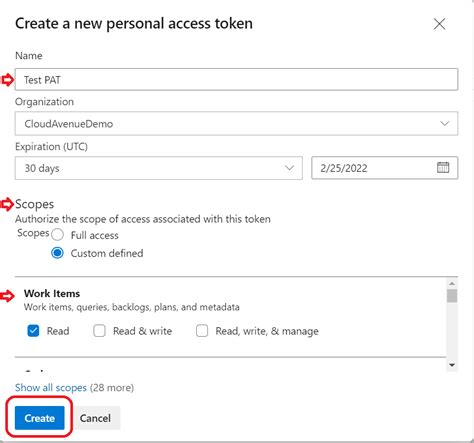
Task: Toggle the Work Items Read checkbox
Action: (33, 331)
